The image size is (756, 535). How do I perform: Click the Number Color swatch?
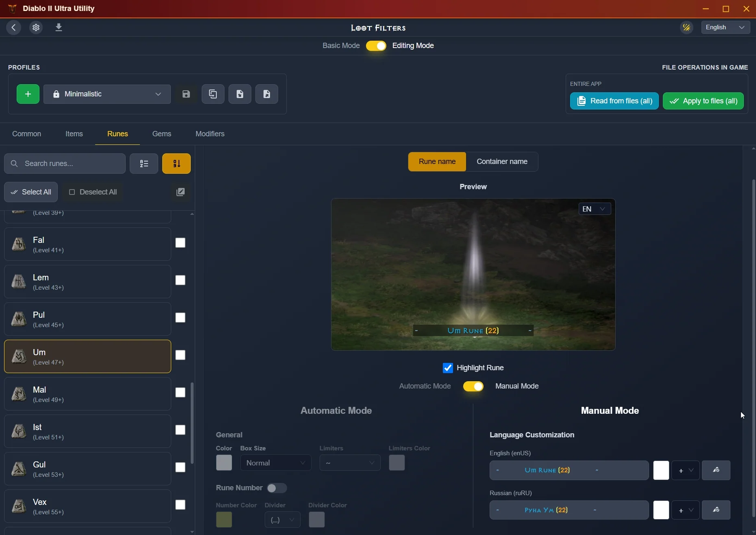coord(224,520)
